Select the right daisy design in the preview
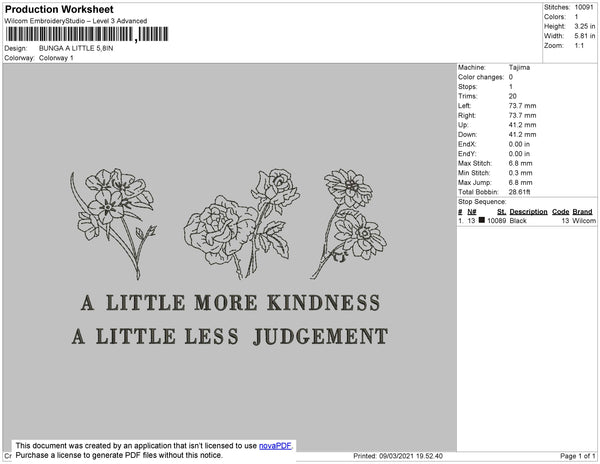 click(x=349, y=223)
